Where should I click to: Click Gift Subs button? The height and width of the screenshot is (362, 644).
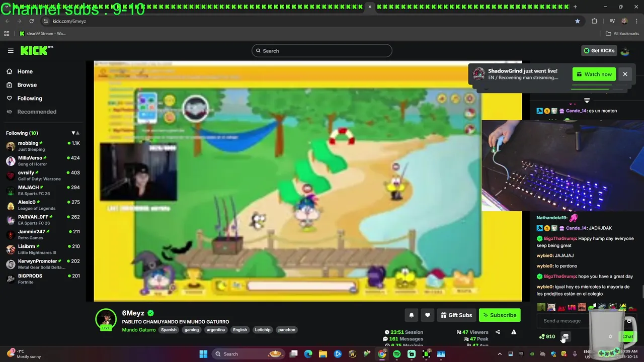point(456,315)
